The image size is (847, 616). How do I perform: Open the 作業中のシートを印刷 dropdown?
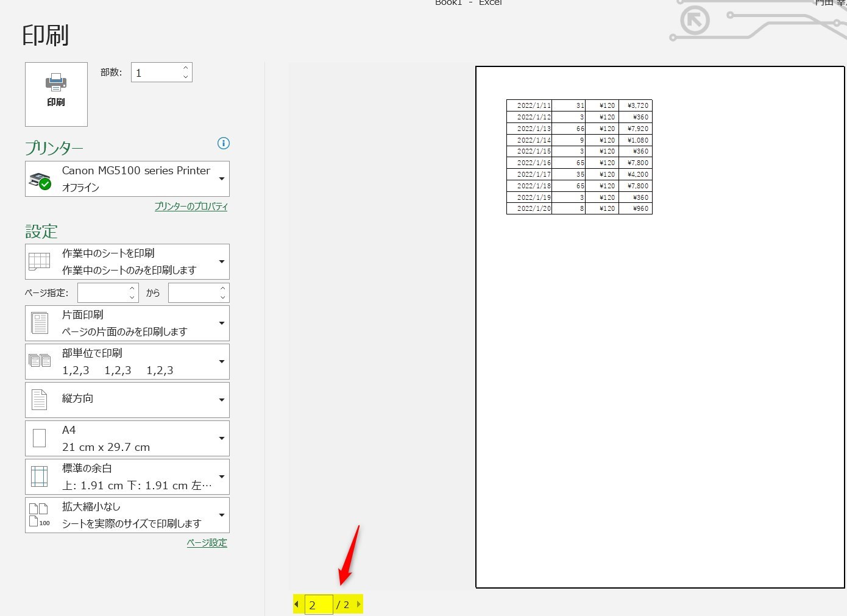[x=127, y=261]
